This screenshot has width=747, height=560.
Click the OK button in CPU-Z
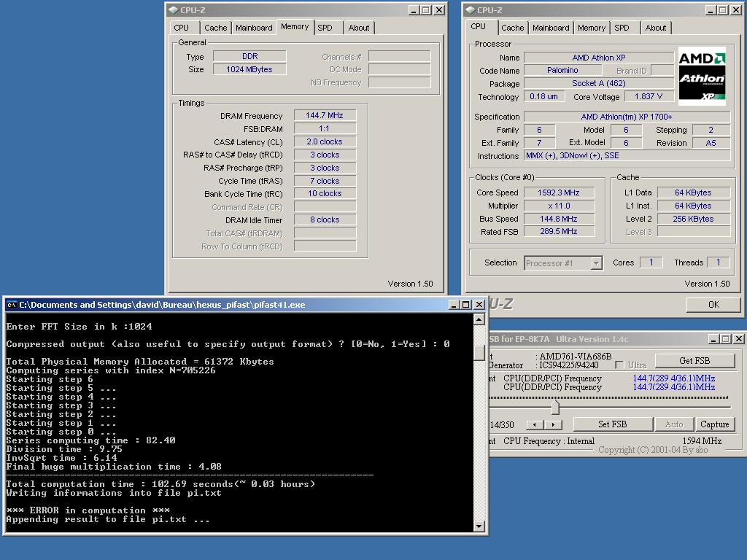[x=713, y=305]
